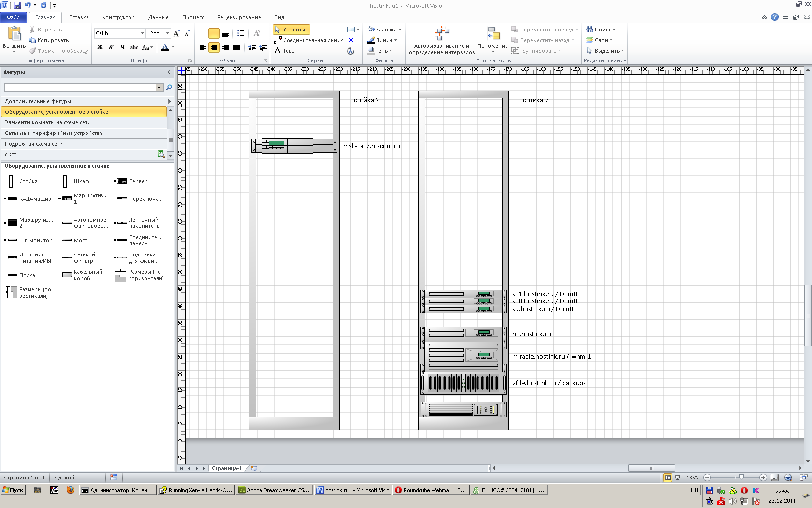Click the zoom slider handle
This screenshot has width=812, height=508.
(x=741, y=478)
